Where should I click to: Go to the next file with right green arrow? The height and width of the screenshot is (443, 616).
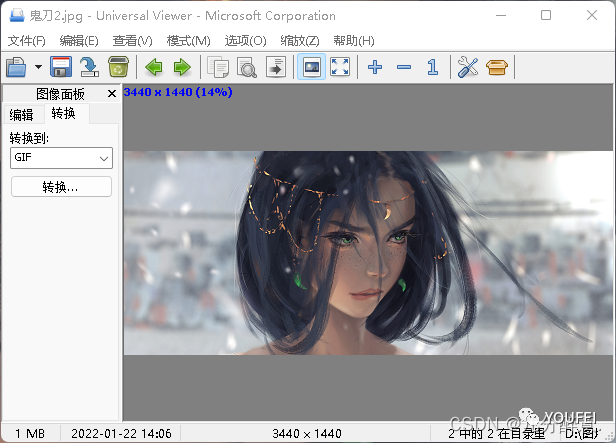coord(182,67)
